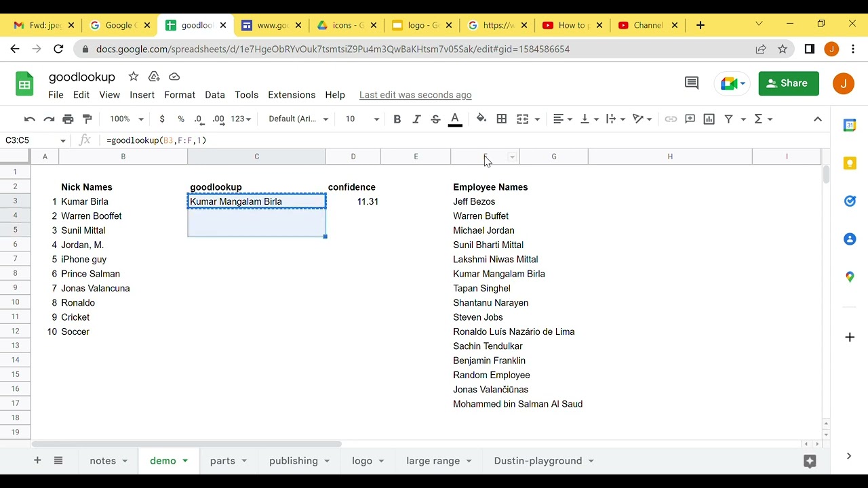Image resolution: width=868 pixels, height=488 pixels.
Task: Toggle strikethrough formatting
Action: tap(435, 119)
